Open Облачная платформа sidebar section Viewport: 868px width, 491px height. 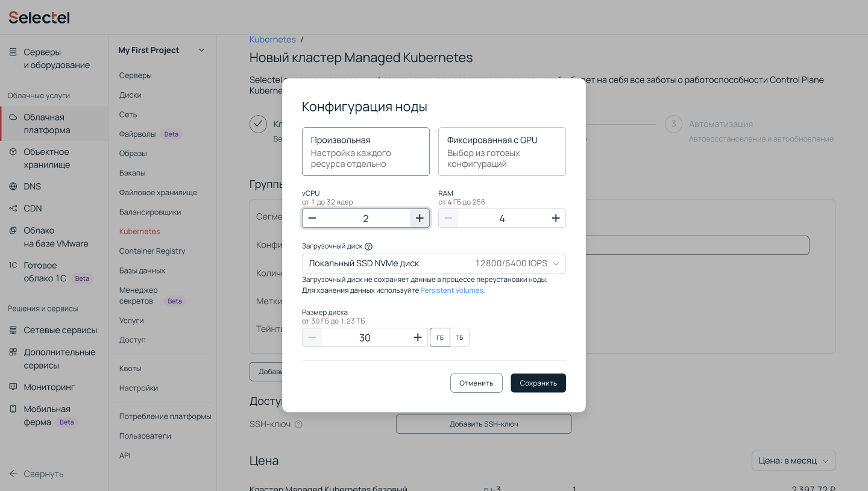54,124
